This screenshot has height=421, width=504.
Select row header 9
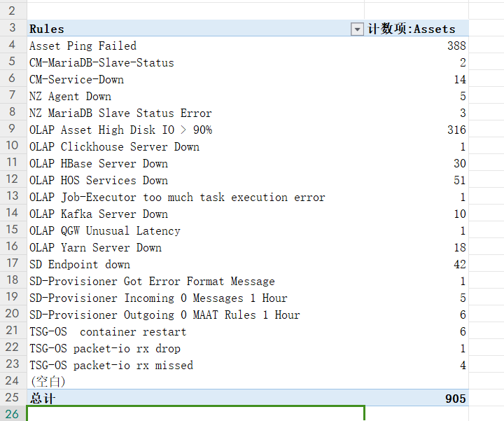tap(13, 130)
